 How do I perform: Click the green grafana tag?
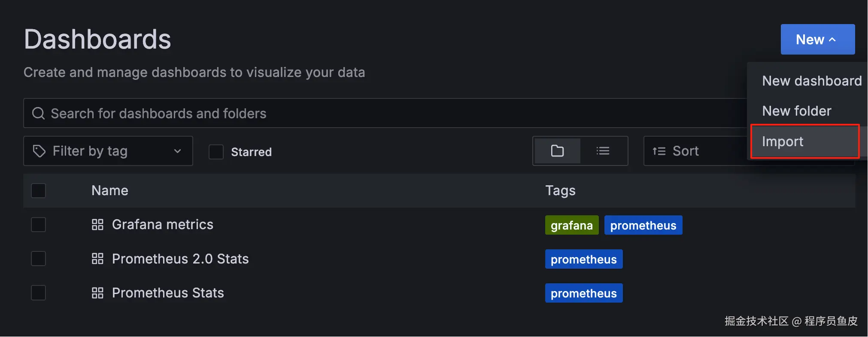coord(571,225)
